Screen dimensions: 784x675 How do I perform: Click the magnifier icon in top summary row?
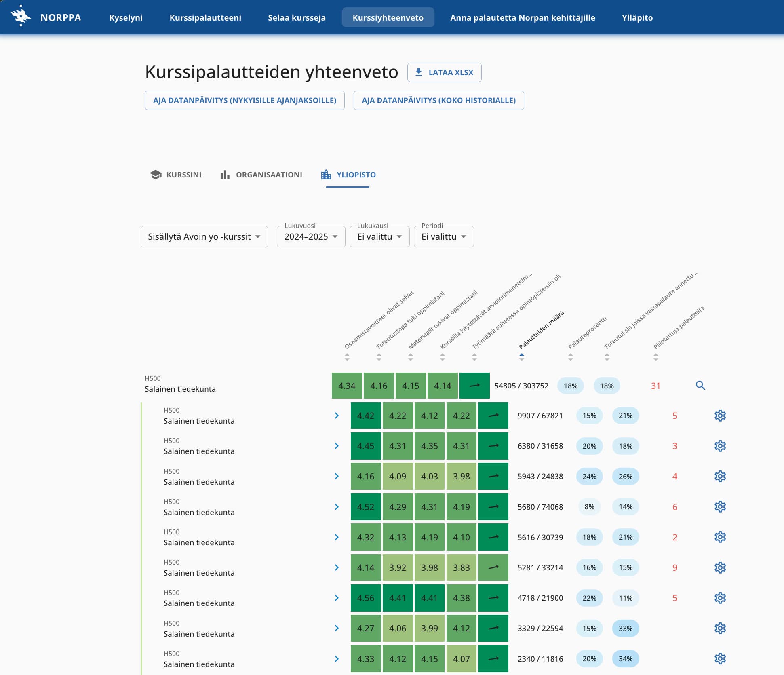[x=700, y=386]
